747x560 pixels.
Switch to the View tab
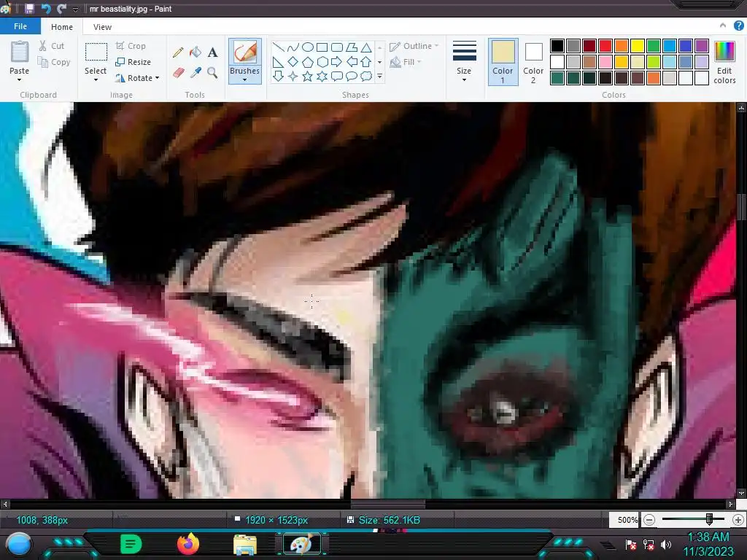(x=102, y=27)
